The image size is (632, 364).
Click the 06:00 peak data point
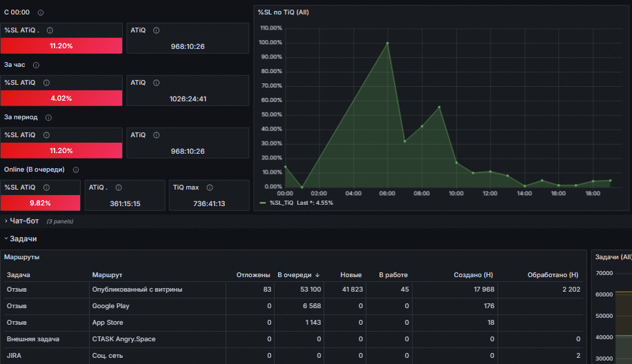(388, 43)
